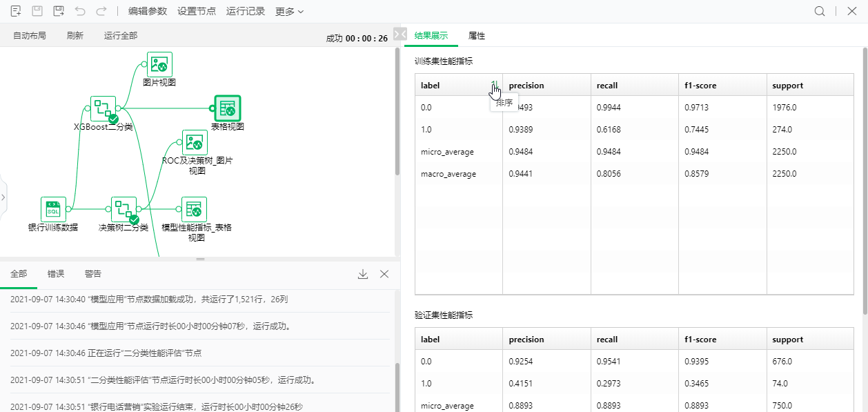Switch to the 属性 tab
868x412 pixels.
tap(476, 36)
